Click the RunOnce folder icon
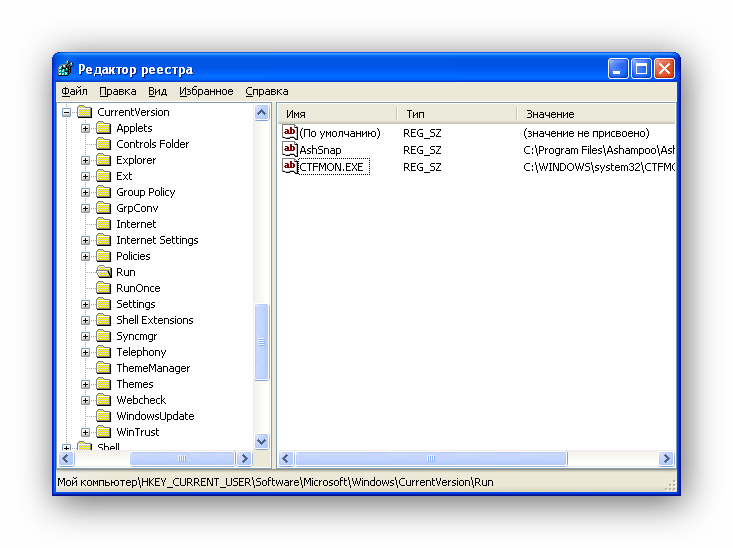 [103, 288]
